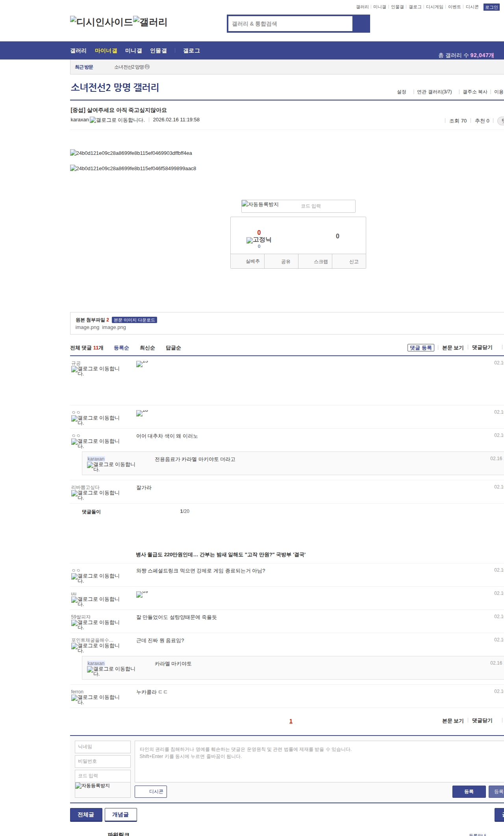Expand the 연관 갤러리(3/7) list

point(434,92)
